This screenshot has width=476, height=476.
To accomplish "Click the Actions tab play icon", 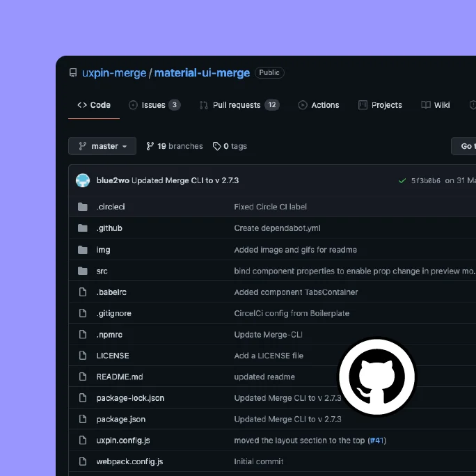I will pos(302,105).
